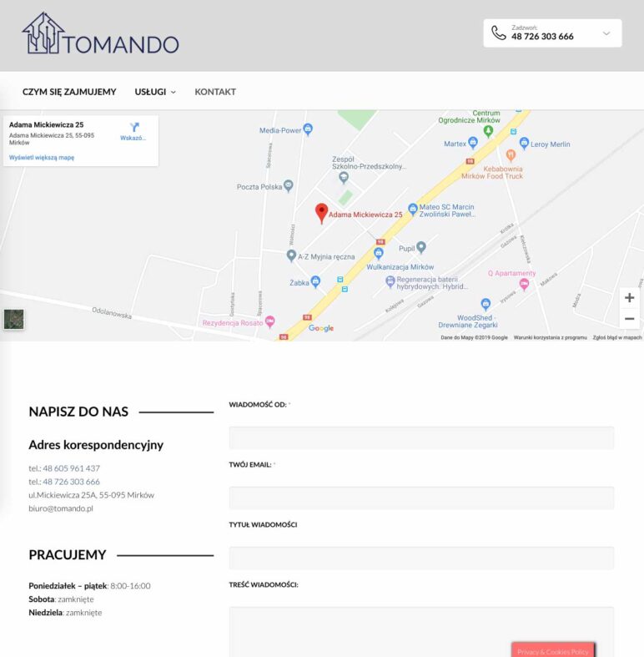Screen dimensions: 644x657
Task: Select the Mateo SC Marcin Zwoliński marker
Action: pyautogui.click(x=412, y=209)
